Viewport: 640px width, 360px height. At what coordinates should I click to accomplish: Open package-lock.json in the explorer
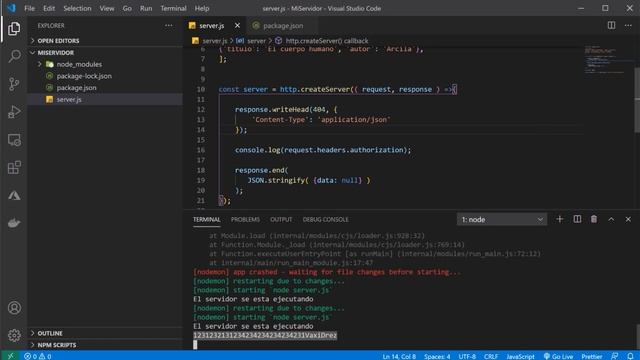[105, 76]
